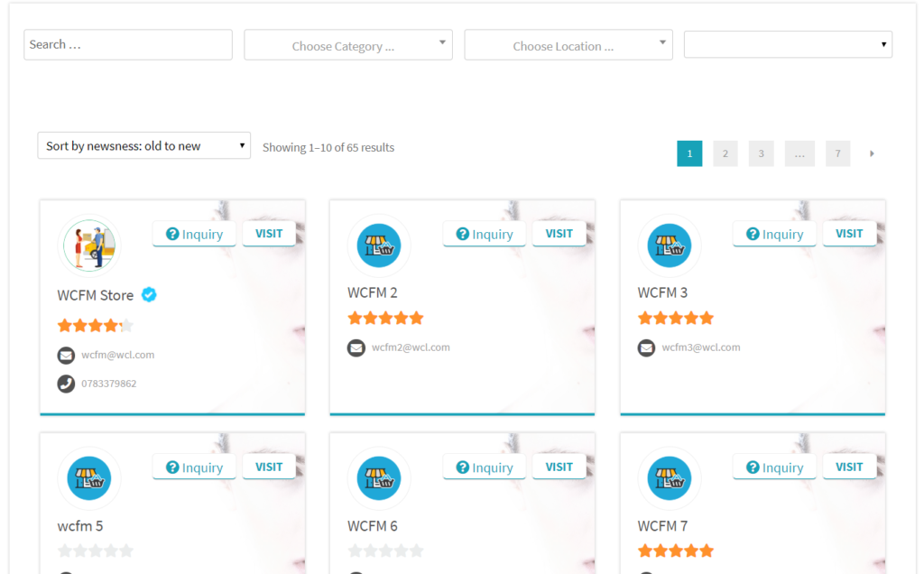Viewport: 924px width, 574px height.
Task: Jump to page 7 of results
Action: click(x=838, y=153)
